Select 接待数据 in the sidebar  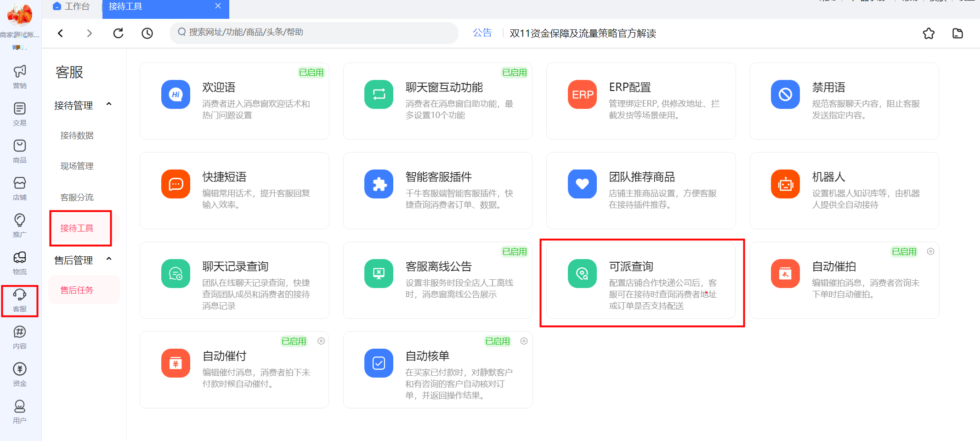pyautogui.click(x=77, y=136)
